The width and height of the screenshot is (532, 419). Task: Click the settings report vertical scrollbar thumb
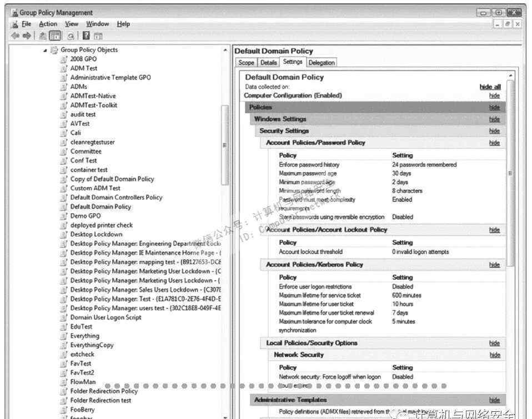tap(510, 173)
